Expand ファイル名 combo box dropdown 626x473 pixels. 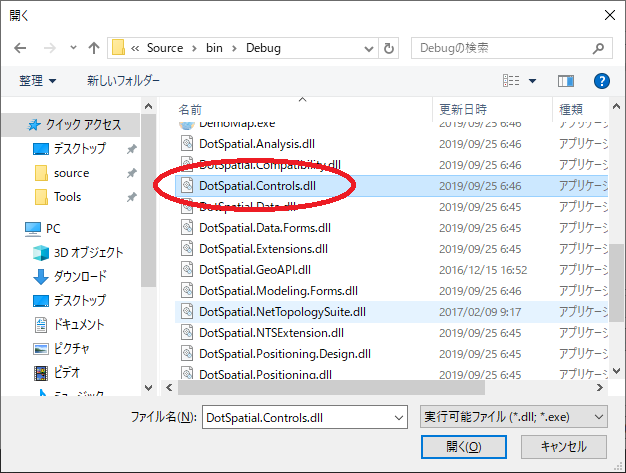399,418
